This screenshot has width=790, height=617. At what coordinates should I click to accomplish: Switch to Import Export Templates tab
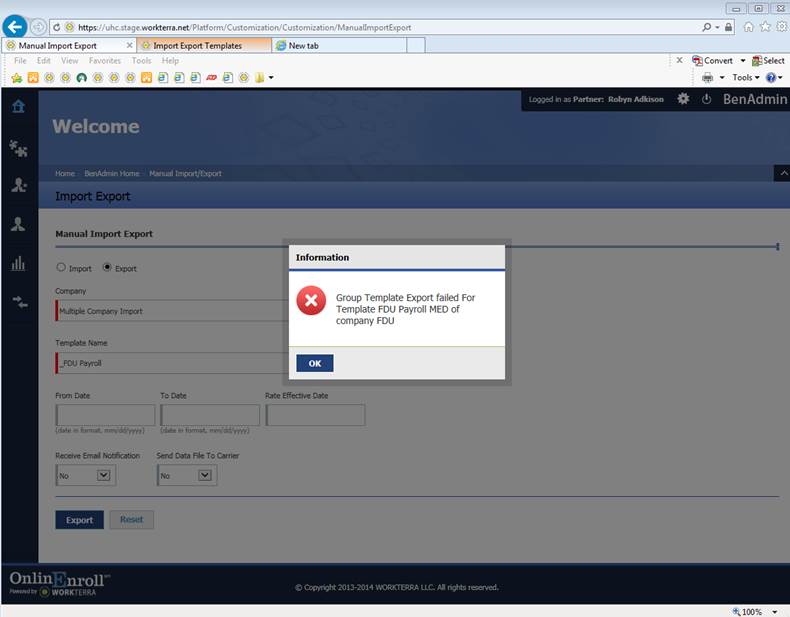click(x=204, y=45)
